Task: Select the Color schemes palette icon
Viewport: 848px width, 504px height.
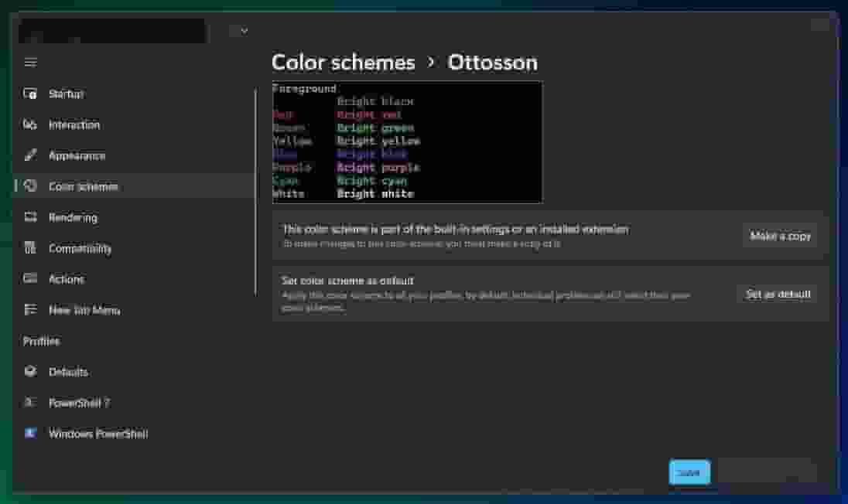Action: pyautogui.click(x=29, y=186)
